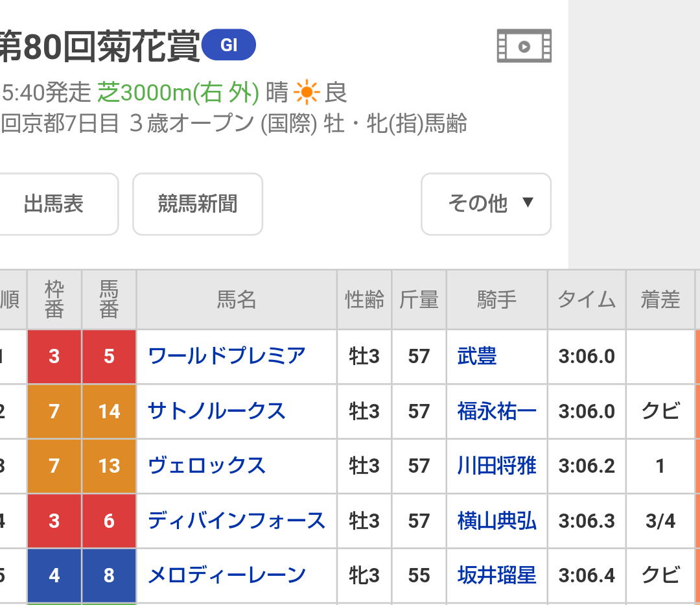Open jockey 武豊 profile
700x605 pixels.
coord(477,356)
